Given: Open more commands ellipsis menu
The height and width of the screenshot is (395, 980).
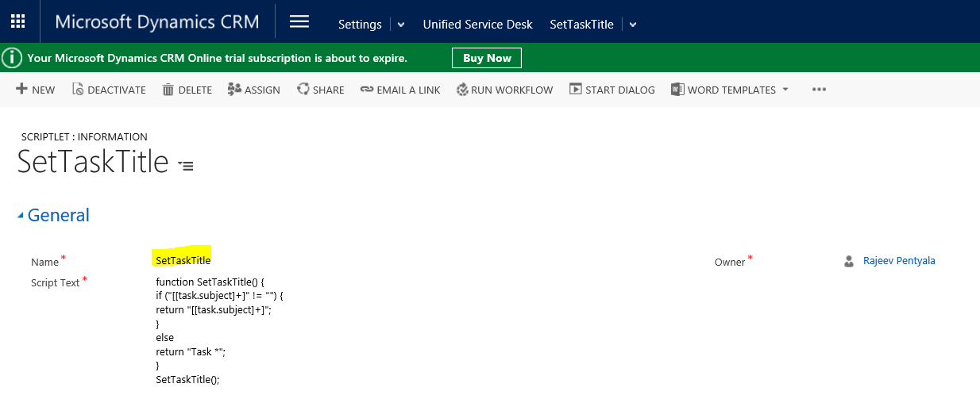Looking at the screenshot, I should [x=820, y=90].
